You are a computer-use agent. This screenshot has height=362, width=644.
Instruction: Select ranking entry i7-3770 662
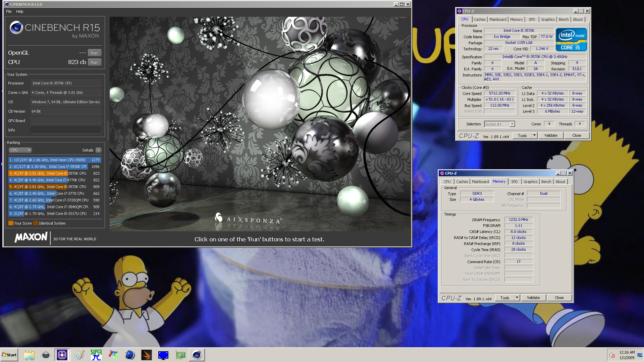click(55, 193)
